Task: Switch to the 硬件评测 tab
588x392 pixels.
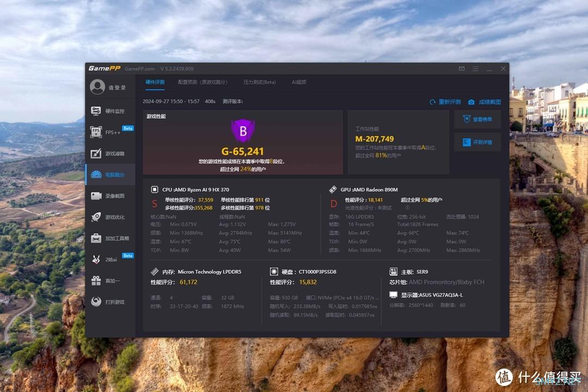Action: pyautogui.click(x=155, y=82)
